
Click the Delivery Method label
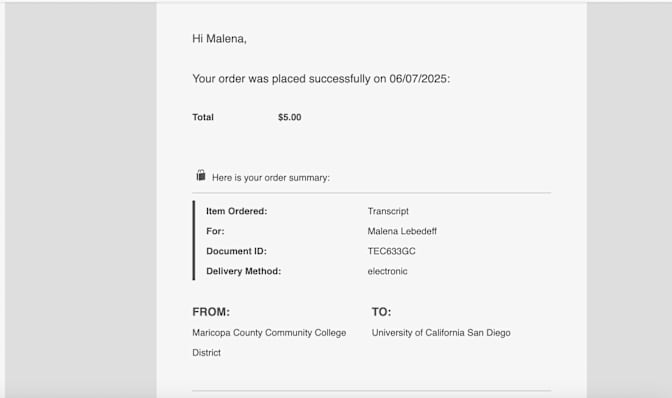click(243, 271)
